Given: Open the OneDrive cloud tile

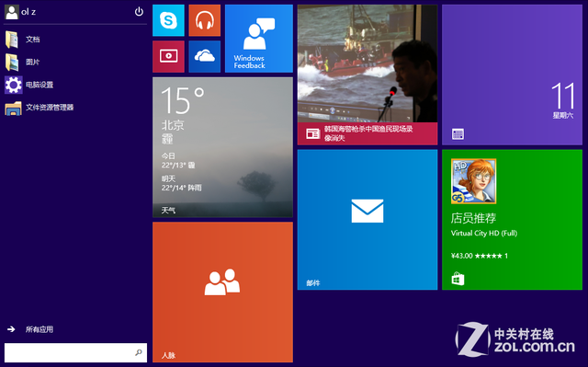Looking at the screenshot, I should coord(204,56).
